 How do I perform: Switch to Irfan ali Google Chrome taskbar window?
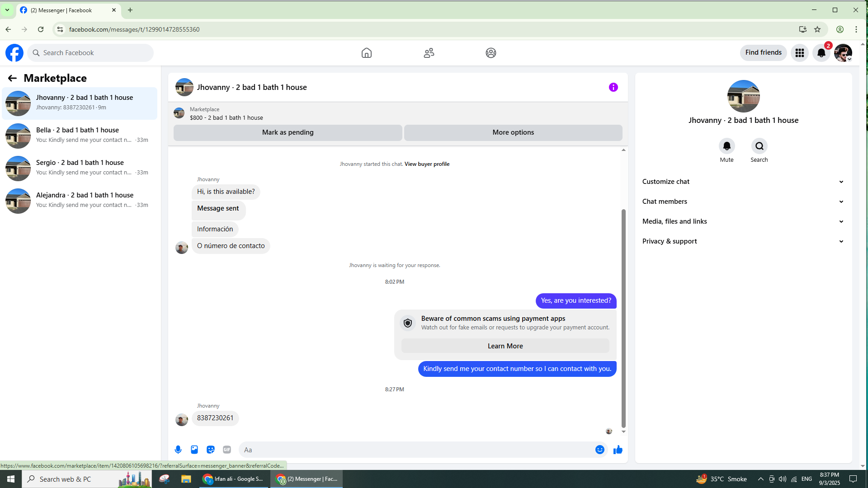[x=233, y=479]
